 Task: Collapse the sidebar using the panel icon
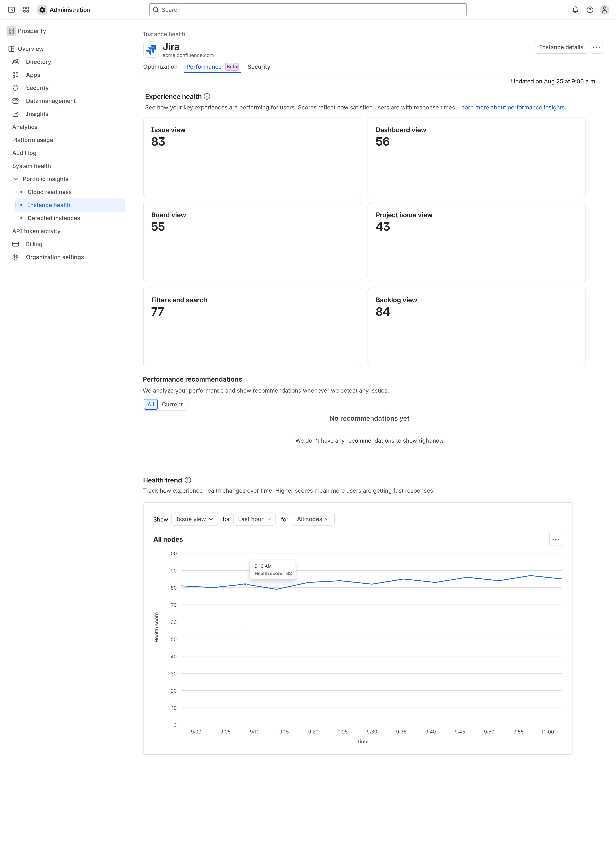pyautogui.click(x=11, y=10)
